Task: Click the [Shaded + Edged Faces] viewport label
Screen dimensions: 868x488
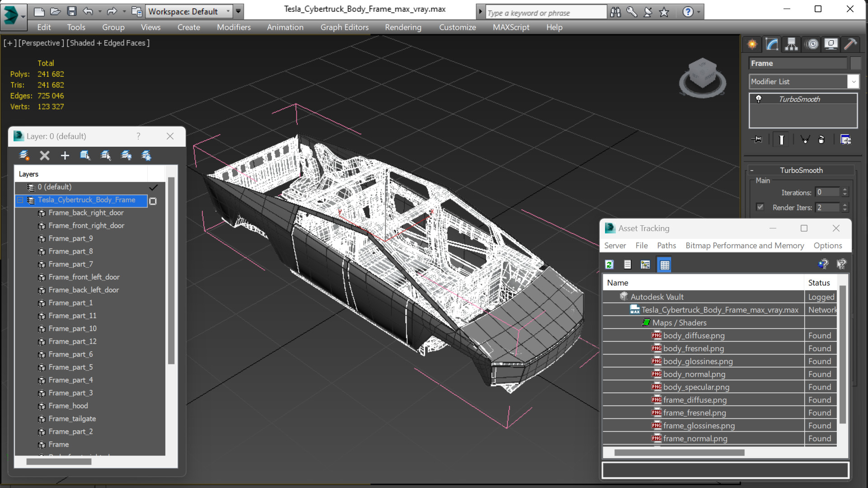Action: point(108,43)
